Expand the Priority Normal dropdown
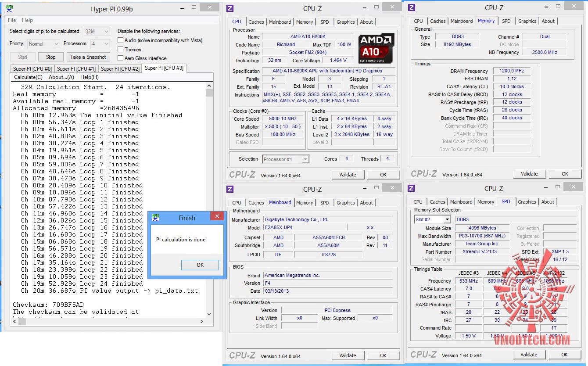Image resolution: width=588 pixels, height=366 pixels. pos(43,44)
